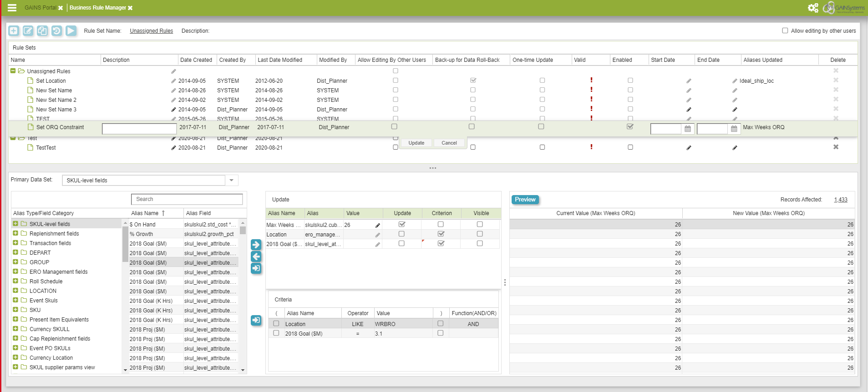
Task: Click right arrow to add alias to Update
Action: [x=256, y=245]
